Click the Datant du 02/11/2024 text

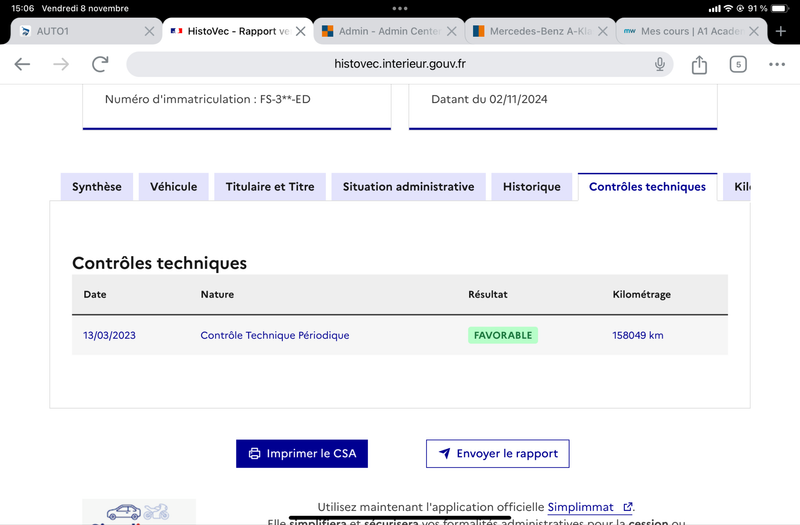[x=489, y=99]
